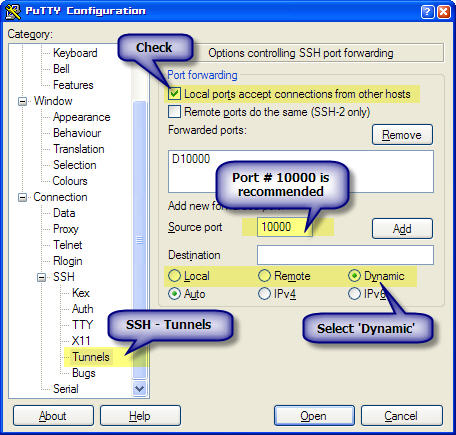456x435 pixels.
Task: Open the Translation category
Action: click(x=79, y=149)
